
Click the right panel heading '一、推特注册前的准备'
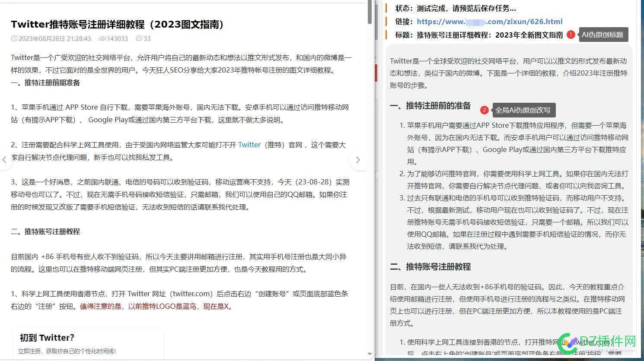point(430,106)
